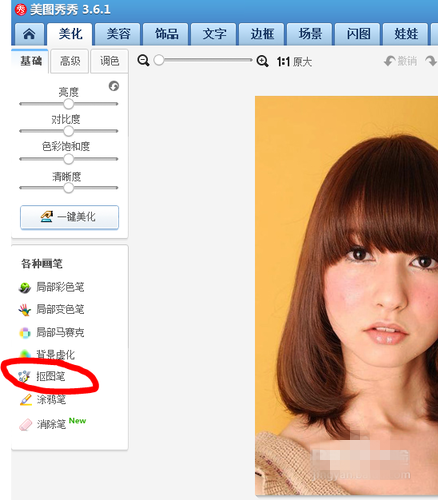Click the zoom out magnifier icon
Screen dimensions: 438x500
pyautogui.click(x=143, y=61)
